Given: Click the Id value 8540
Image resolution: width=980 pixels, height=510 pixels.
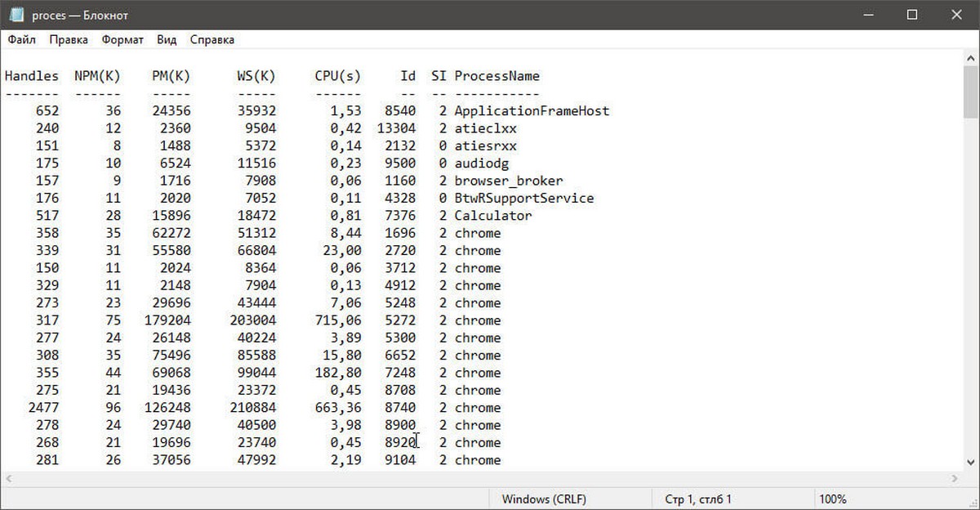Looking at the screenshot, I should pyautogui.click(x=400, y=110).
